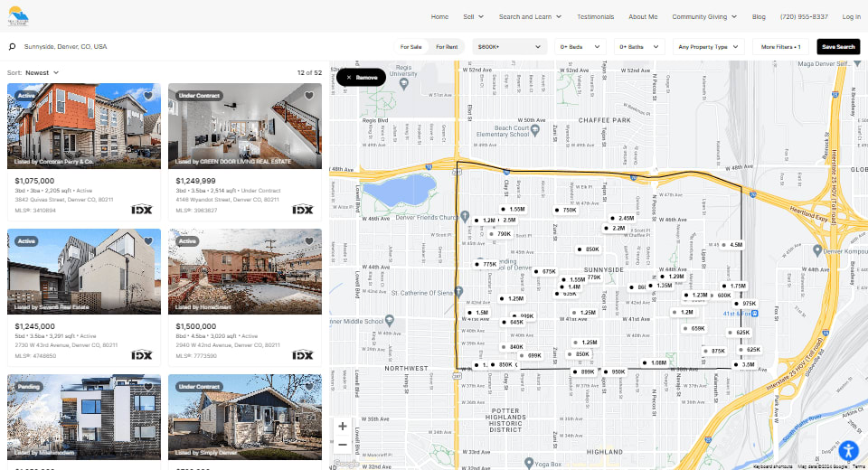Click the IDX logo on the $1,075,000 listing
Viewport: 868px width, 470px height.
pos(142,210)
